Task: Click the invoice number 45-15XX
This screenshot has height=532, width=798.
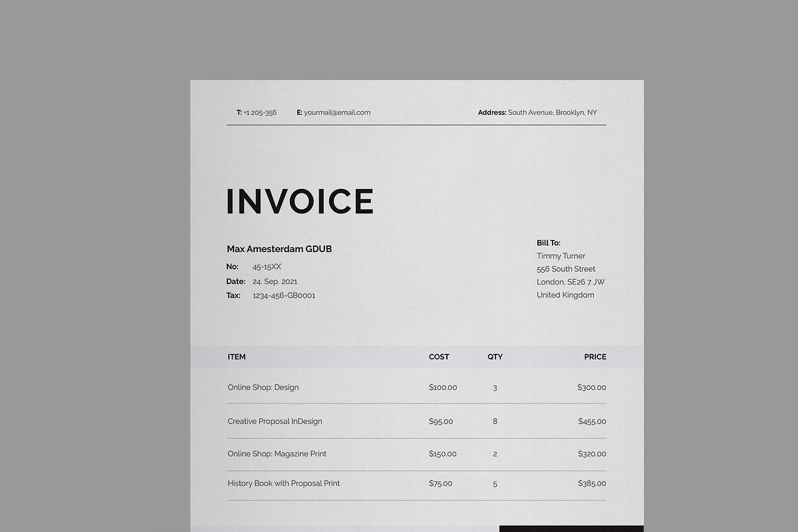Action: pos(267,267)
